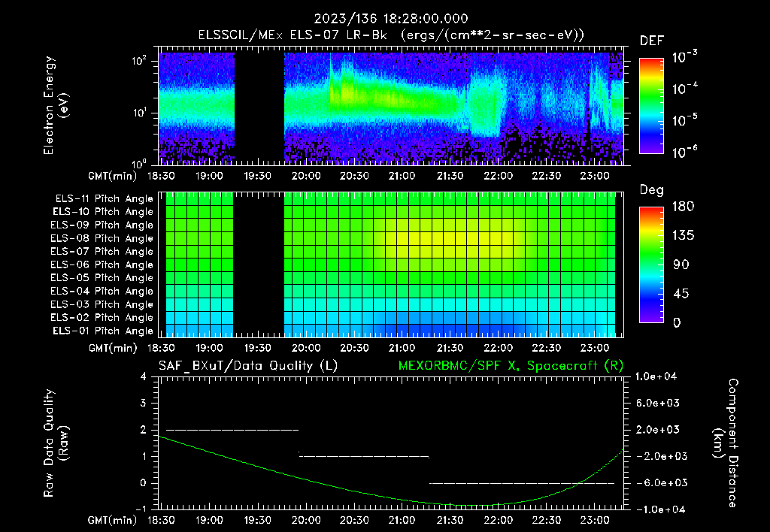Viewport: 770px width, 532px height.
Task: Click 'GMT(min)' label under the energy spectrogram
Action: pos(113,176)
